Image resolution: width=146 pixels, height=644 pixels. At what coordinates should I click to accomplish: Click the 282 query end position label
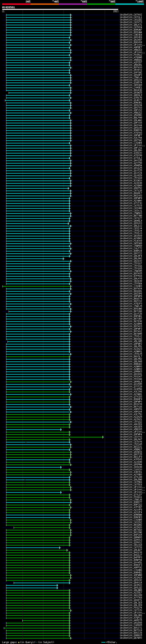pos(115,11)
